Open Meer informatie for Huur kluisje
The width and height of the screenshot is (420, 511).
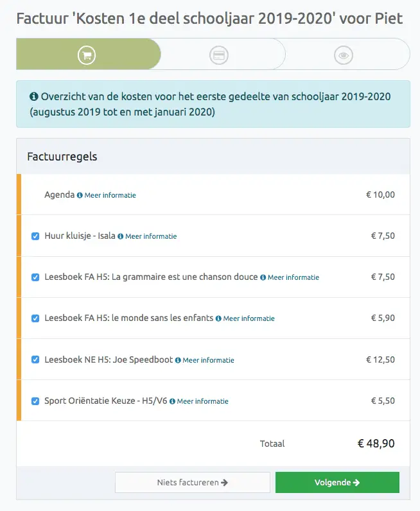151,236
